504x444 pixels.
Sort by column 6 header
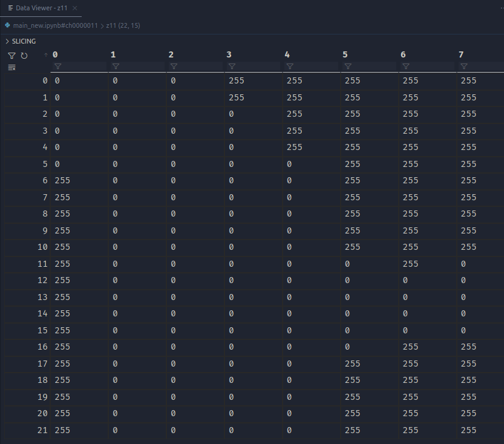pos(403,54)
